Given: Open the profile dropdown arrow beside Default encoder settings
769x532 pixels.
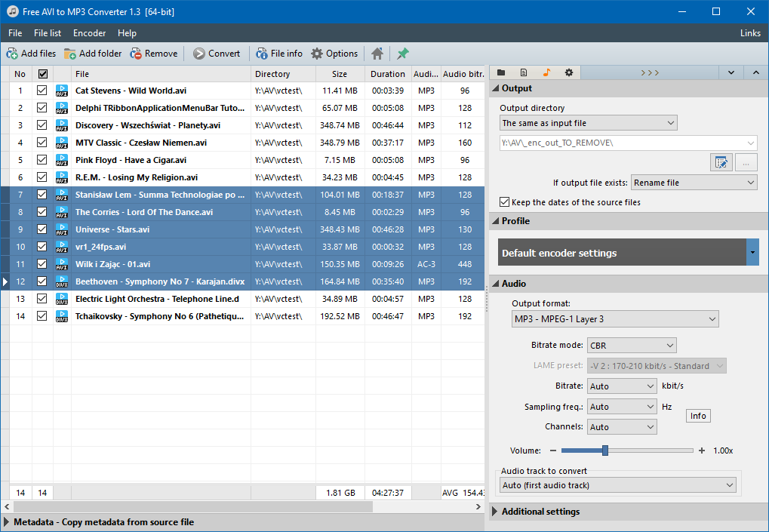Looking at the screenshot, I should [x=752, y=253].
